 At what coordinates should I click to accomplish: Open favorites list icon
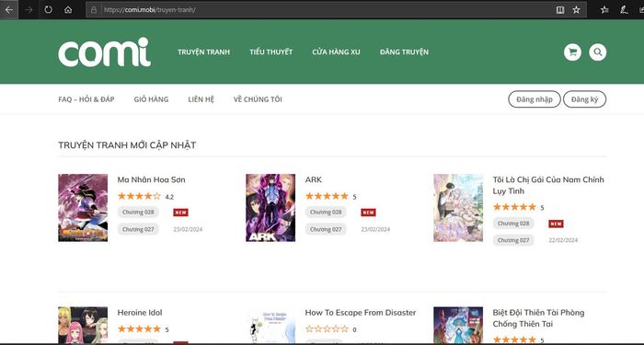coord(604,10)
